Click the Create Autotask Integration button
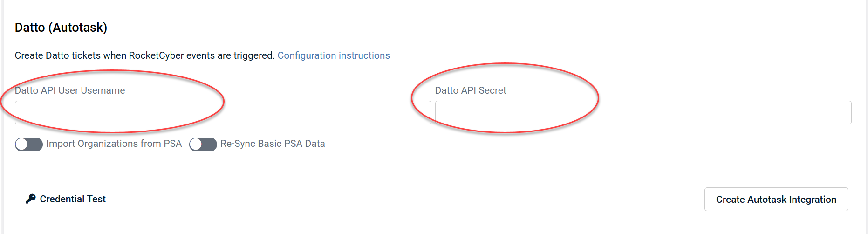Screen dimensions: 868x234 pyautogui.click(x=776, y=200)
